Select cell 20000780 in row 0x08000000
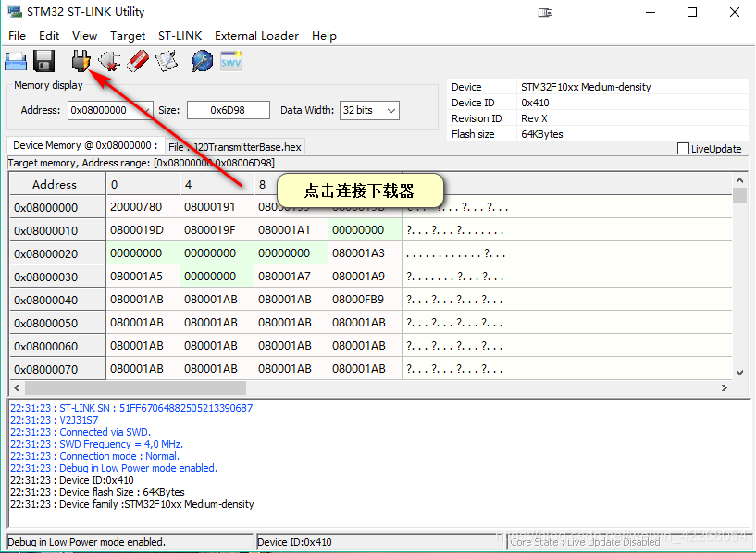Viewport: 756px width, 553px height. click(x=143, y=206)
